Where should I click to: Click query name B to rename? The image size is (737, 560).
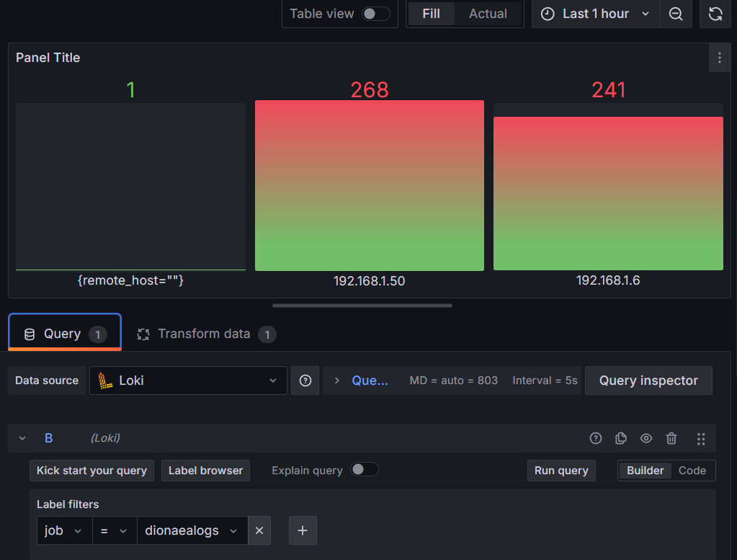(x=48, y=438)
